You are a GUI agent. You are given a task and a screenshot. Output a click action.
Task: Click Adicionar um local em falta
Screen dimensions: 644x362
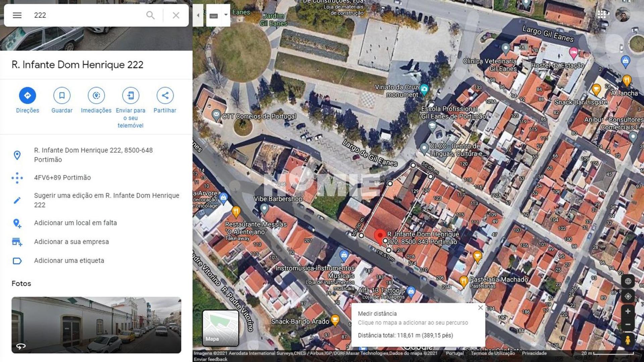click(x=75, y=223)
